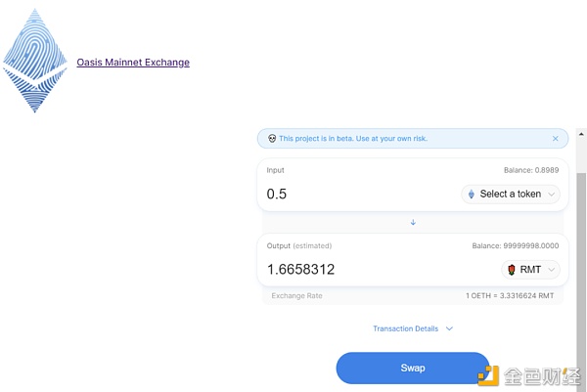Click the skull icon in beta notice
Image resolution: width=587 pixels, height=392 pixels.
pyautogui.click(x=272, y=139)
